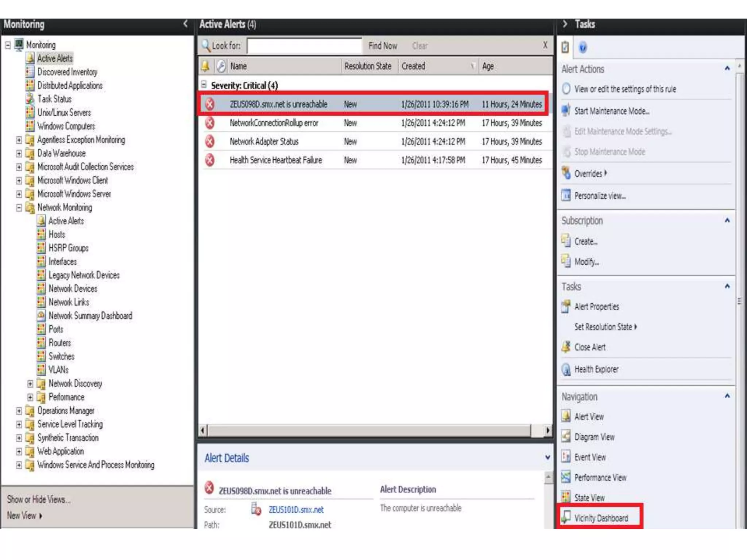
Task: Click the Overrides icon
Action: tap(566, 173)
